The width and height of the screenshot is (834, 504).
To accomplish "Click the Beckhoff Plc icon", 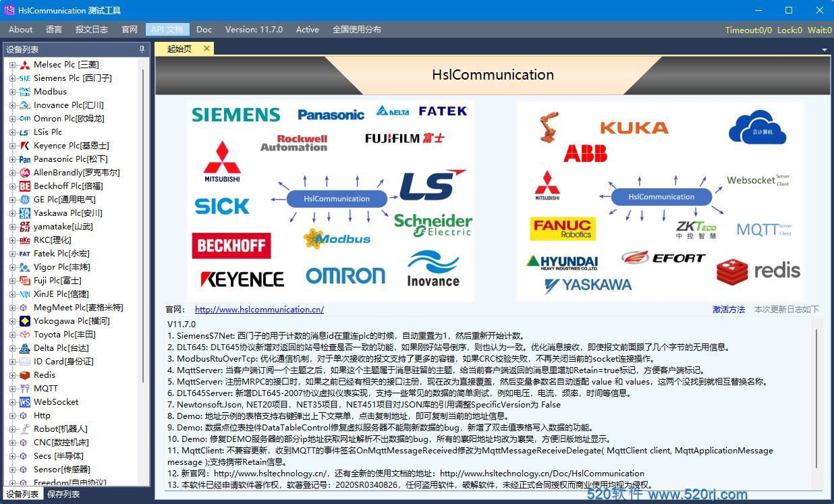I will pyautogui.click(x=25, y=186).
